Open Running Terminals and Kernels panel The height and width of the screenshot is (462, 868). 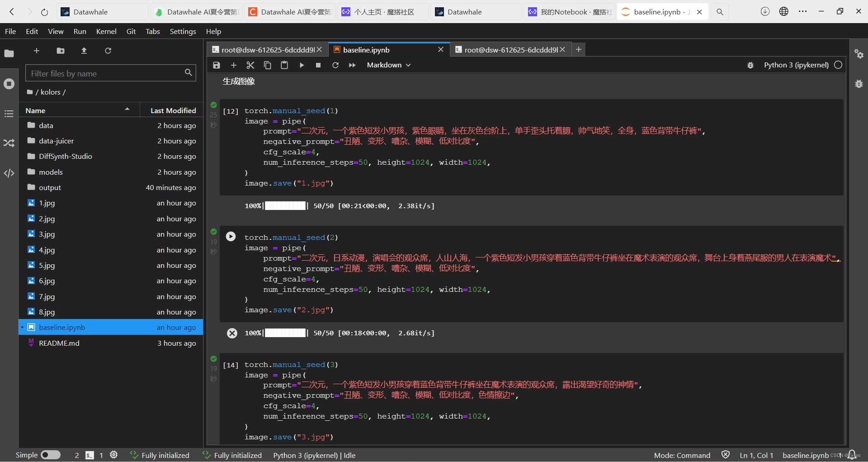9,84
